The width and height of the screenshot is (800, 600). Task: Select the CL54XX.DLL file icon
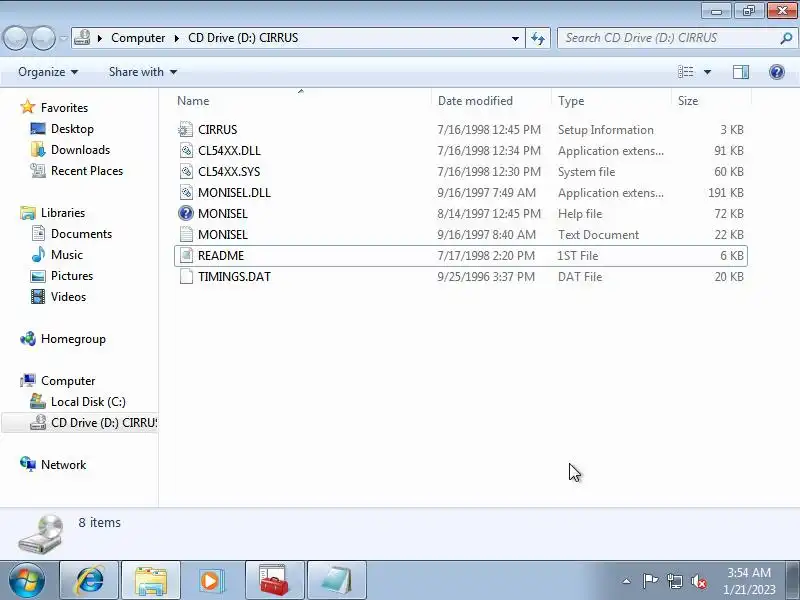[186, 151]
